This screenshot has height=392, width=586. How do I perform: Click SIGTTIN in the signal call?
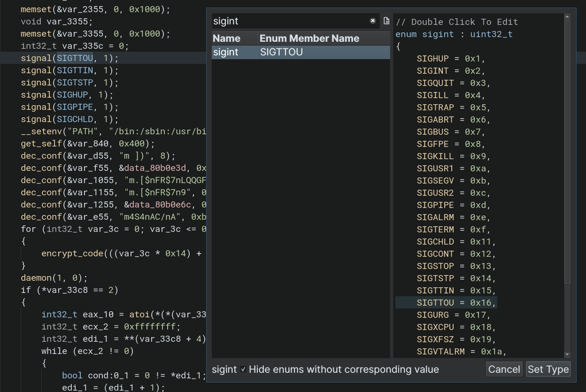pos(75,70)
